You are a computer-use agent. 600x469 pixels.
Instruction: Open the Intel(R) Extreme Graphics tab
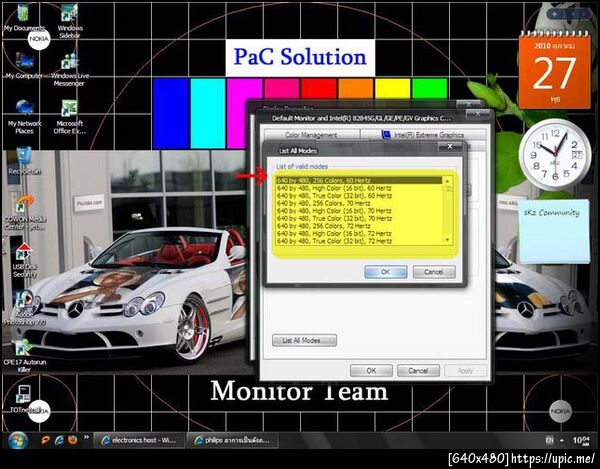[x=423, y=135]
